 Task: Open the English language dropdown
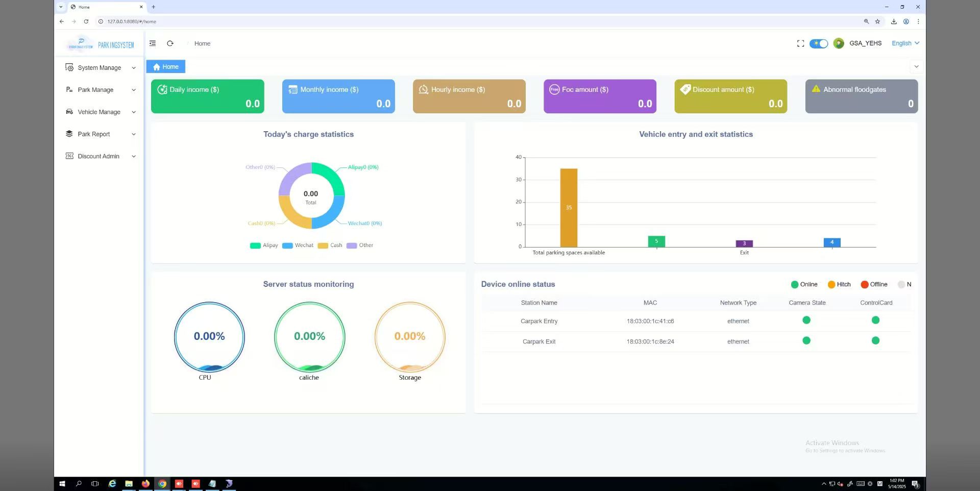(905, 43)
